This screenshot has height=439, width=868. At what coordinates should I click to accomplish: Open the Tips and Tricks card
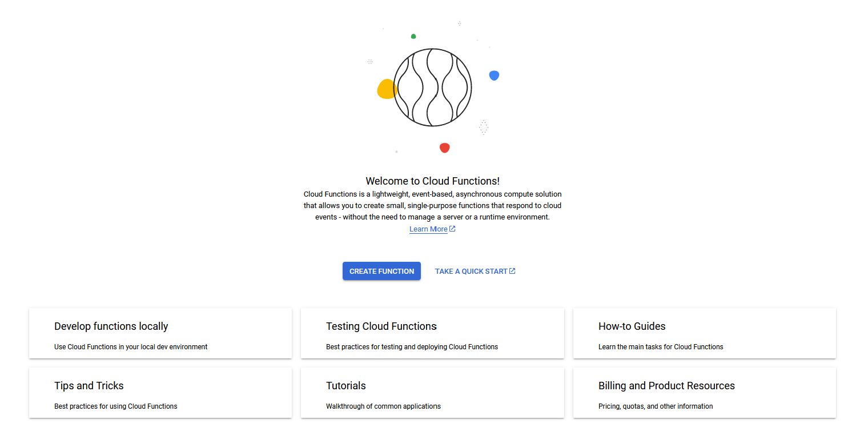160,393
